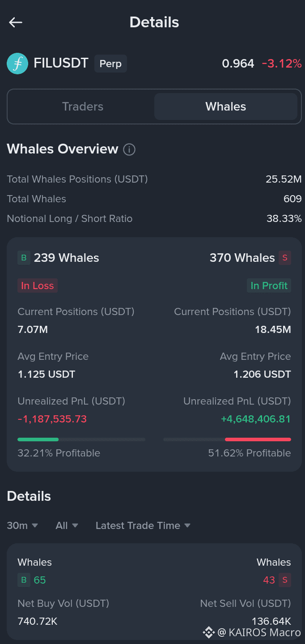Tap the Filecoin coin logo
Image resolution: width=305 pixels, height=644 pixels.
[x=17, y=64]
